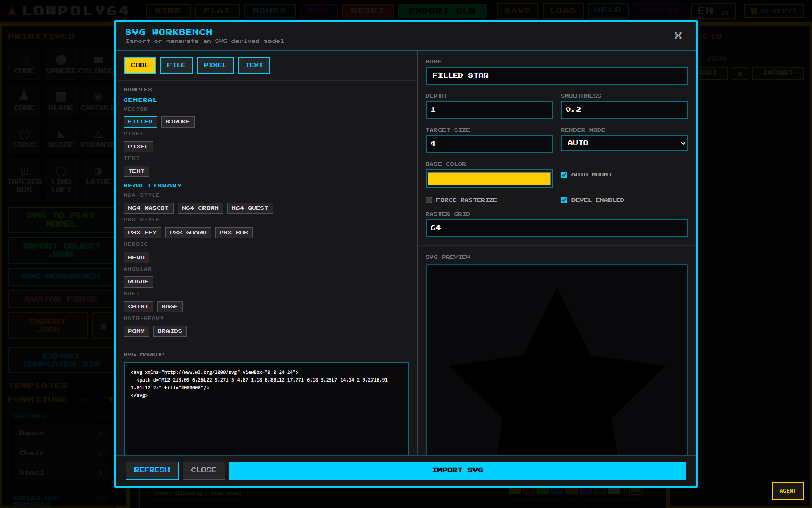The image size is (812, 508).
Task: Click the star SVG preview
Action: click(557, 360)
